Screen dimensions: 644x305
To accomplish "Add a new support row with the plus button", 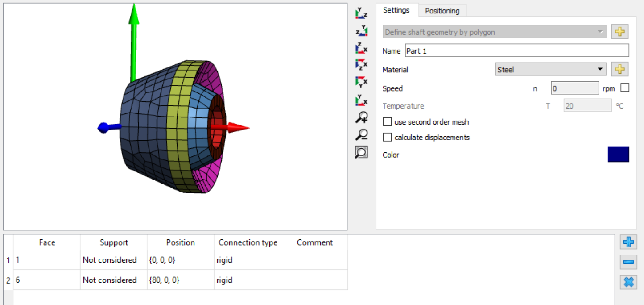I will click(x=628, y=242).
